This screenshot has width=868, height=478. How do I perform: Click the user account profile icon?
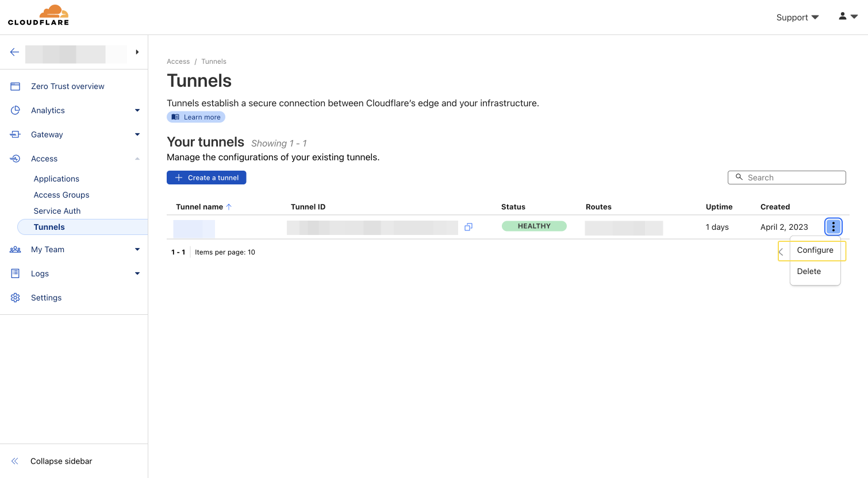coord(843,16)
